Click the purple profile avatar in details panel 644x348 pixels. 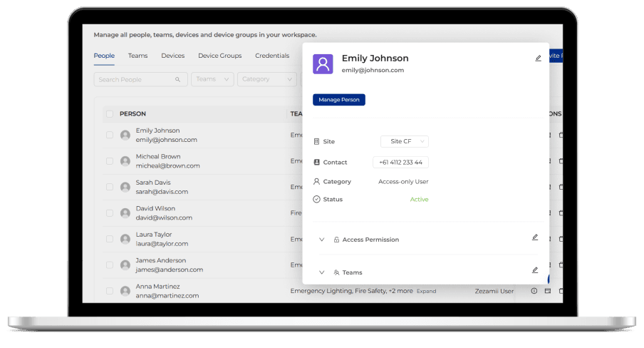pyautogui.click(x=323, y=63)
